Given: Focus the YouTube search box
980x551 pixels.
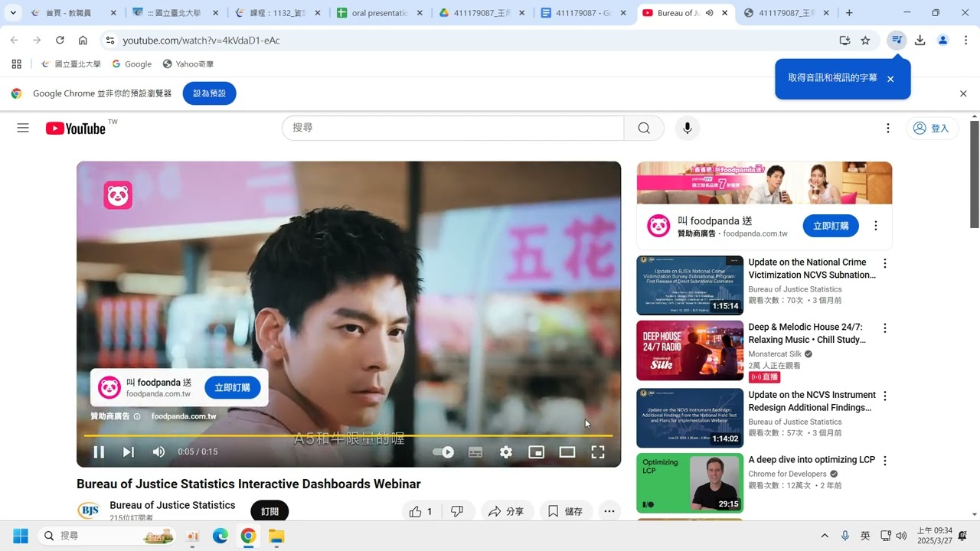Looking at the screenshot, I should (453, 128).
